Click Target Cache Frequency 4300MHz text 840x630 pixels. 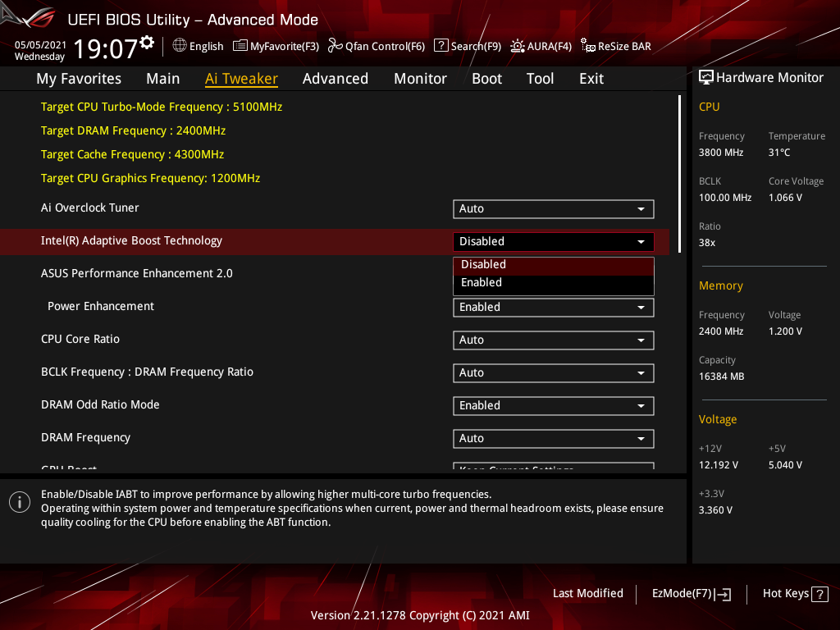pyautogui.click(x=132, y=154)
